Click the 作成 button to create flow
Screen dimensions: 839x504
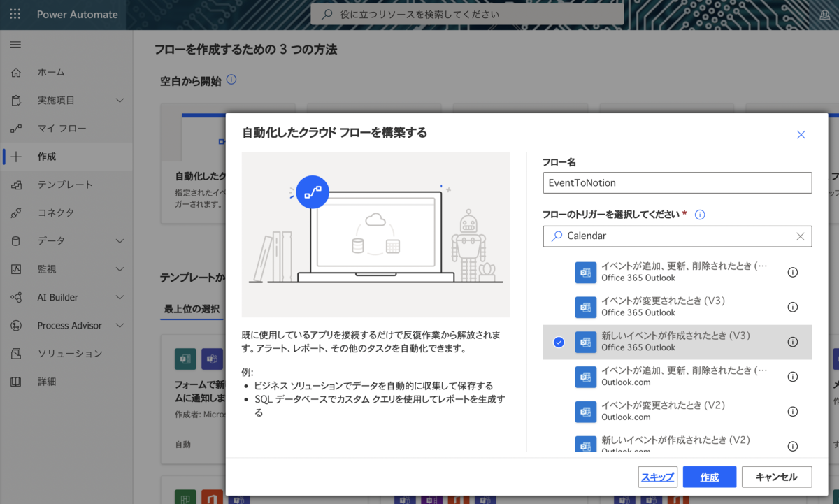click(x=709, y=477)
